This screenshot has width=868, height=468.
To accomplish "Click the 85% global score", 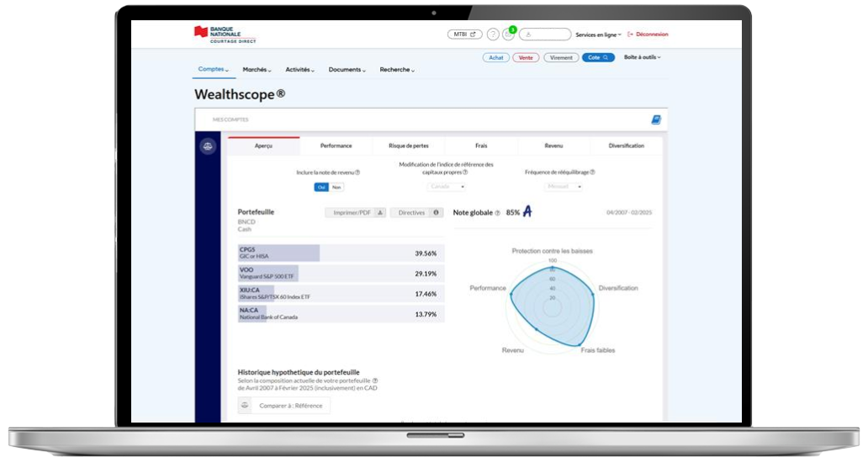I will 512,213.
